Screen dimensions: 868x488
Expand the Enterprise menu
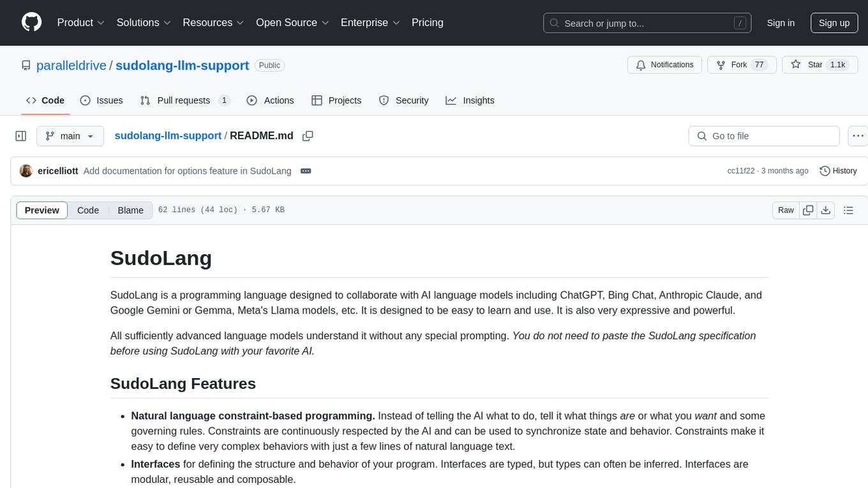click(370, 22)
